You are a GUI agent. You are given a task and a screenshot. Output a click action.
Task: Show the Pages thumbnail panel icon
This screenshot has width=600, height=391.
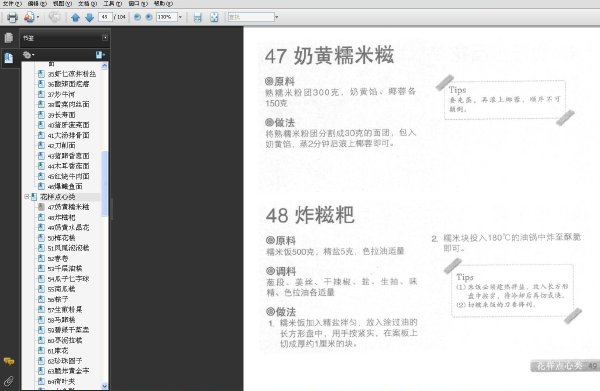pos(8,38)
